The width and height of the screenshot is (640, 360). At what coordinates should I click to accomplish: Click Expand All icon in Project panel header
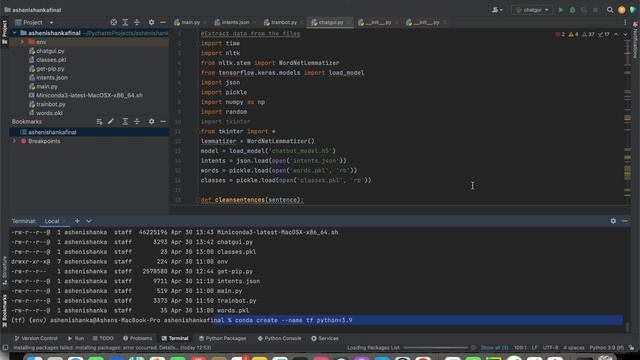click(125, 22)
